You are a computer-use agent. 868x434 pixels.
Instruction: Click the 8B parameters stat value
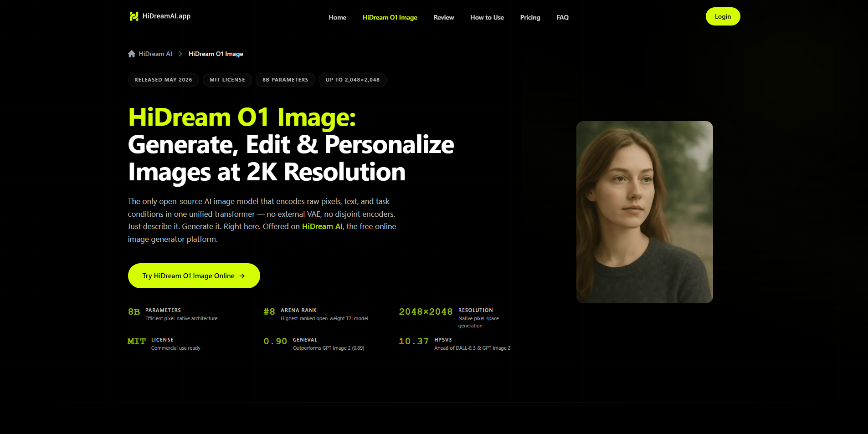click(x=134, y=312)
